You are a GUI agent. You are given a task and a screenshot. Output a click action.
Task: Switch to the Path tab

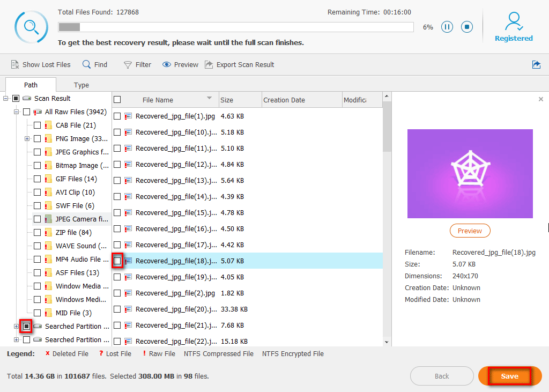[31, 85]
